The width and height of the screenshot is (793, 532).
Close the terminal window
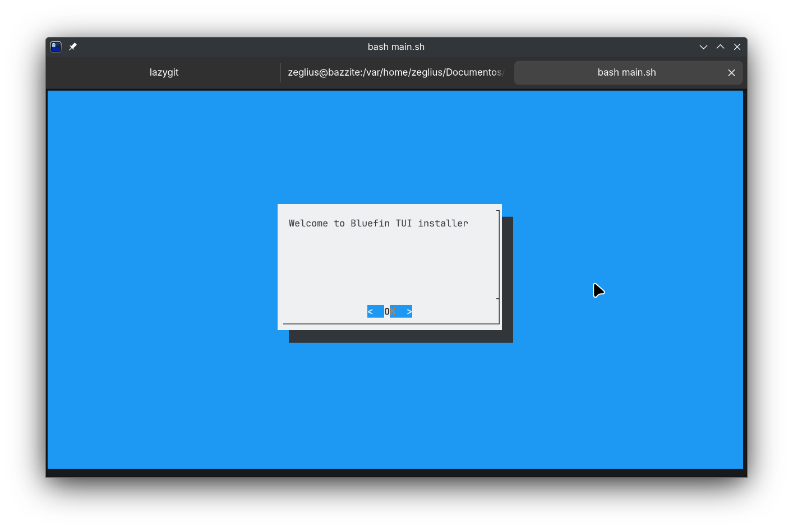[737, 47]
